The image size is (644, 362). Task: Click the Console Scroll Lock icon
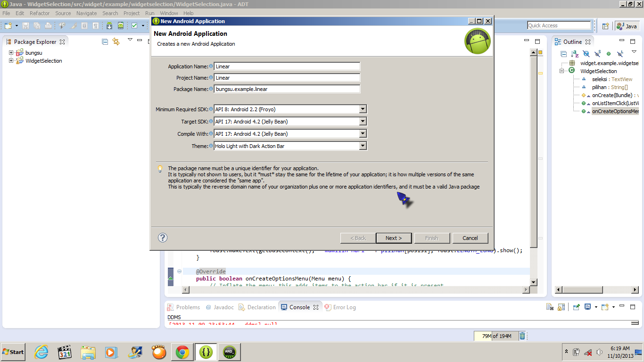click(561, 307)
